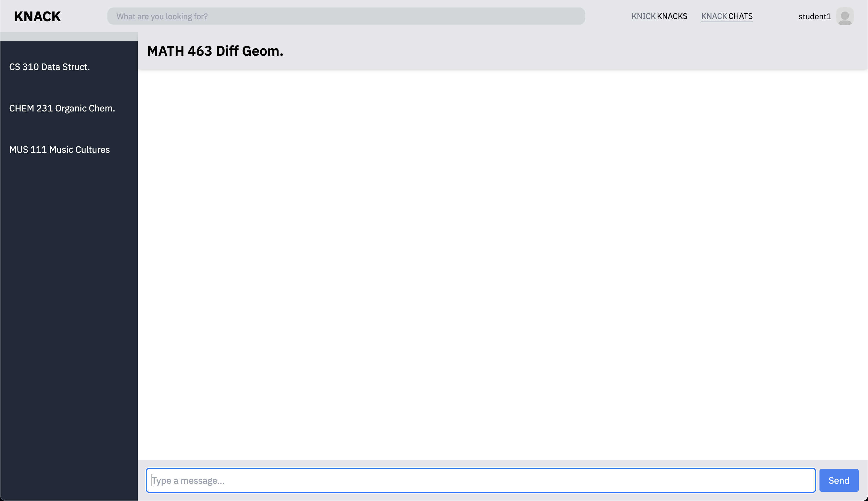
Task: Click the 'What are you looking for?' search bar
Action: 346,16
